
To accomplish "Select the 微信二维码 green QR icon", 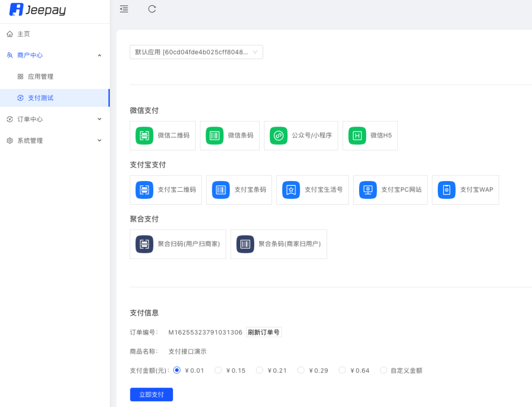I will 144,136.
